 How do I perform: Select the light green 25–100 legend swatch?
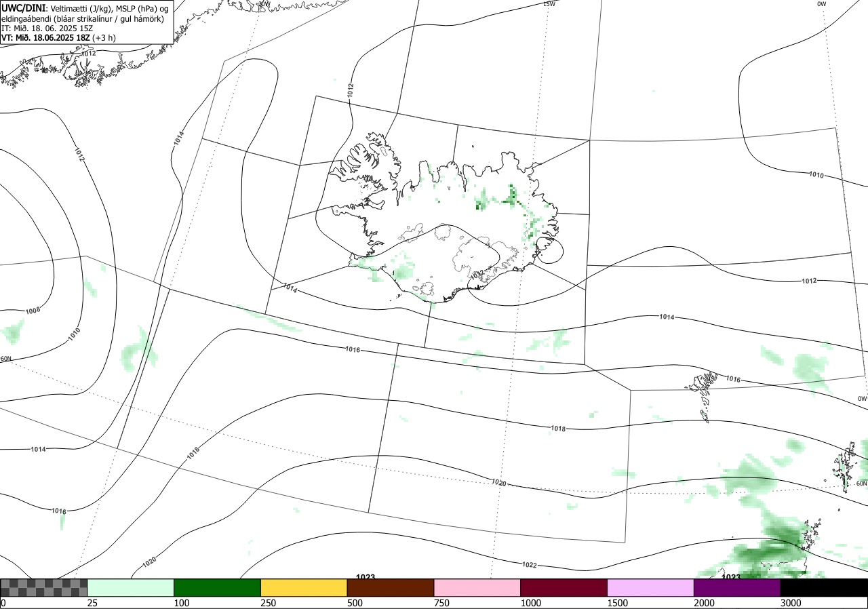pyautogui.click(x=131, y=587)
